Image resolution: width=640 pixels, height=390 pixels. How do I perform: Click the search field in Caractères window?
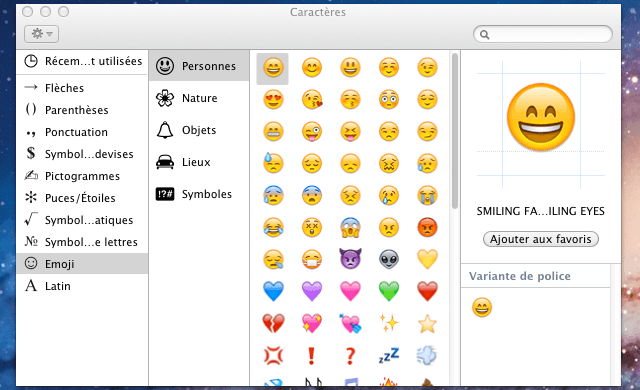(x=543, y=34)
